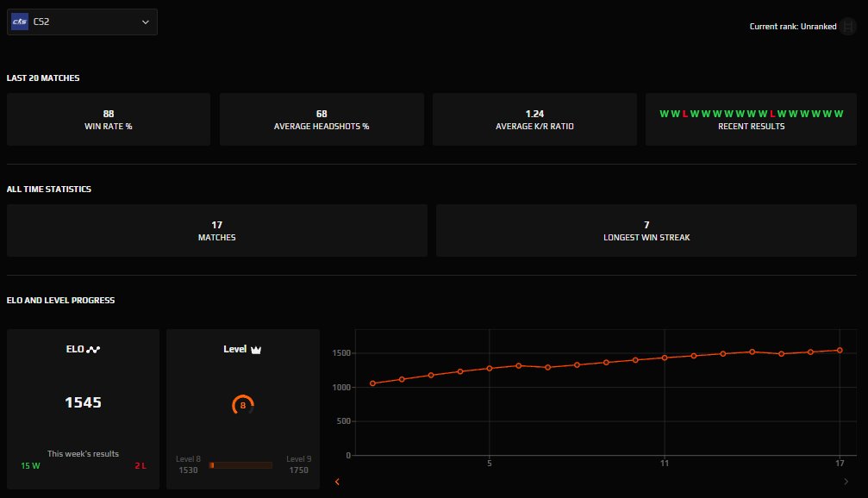Select the Average K/R Ratio card
Screen dimensions: 868x498
click(x=534, y=120)
